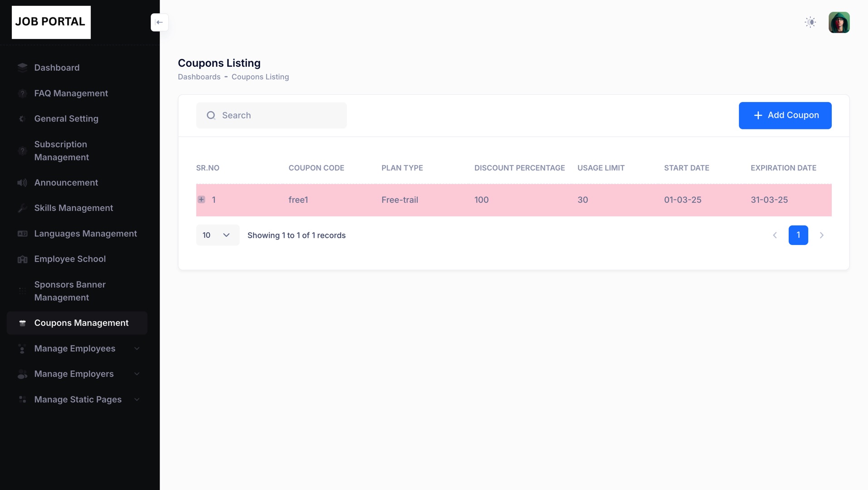Expand the Manage Static Pages submenu
The image size is (868, 490).
click(x=136, y=399)
